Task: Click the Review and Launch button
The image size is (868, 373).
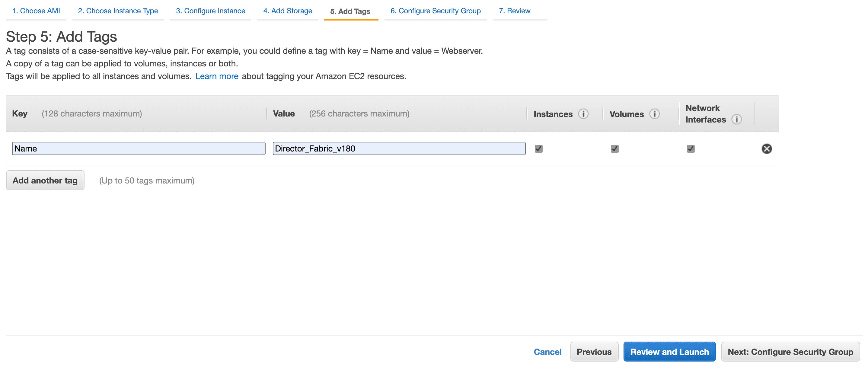Action: [x=669, y=352]
